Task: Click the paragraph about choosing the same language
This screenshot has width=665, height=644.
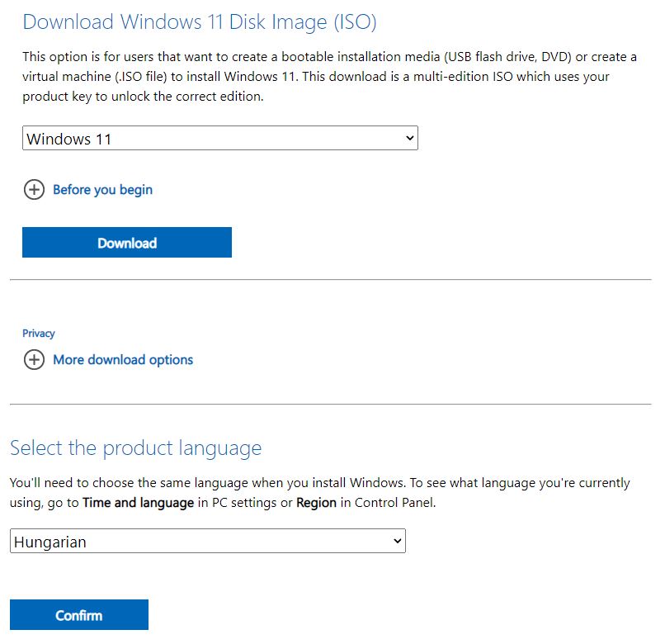Action: pos(319,492)
